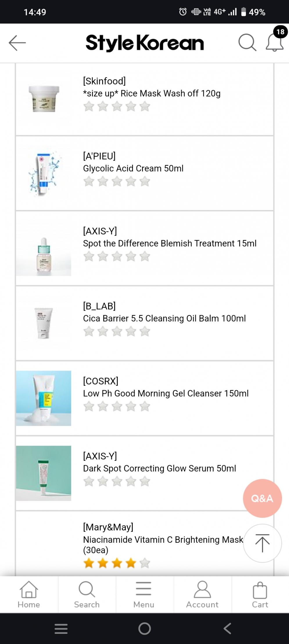
Task: Rate Dark Spot Correcting Glow Serum one star
Action: click(x=89, y=482)
